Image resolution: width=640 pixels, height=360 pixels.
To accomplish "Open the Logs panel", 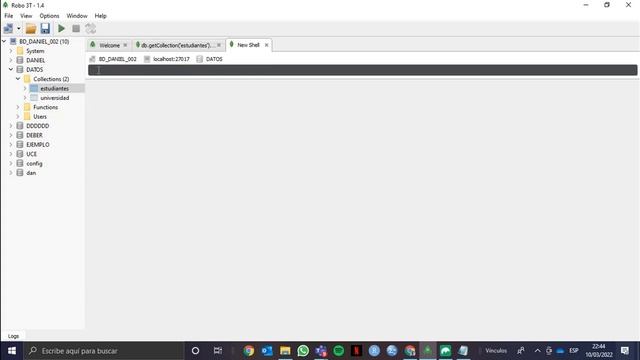I will (x=13, y=336).
